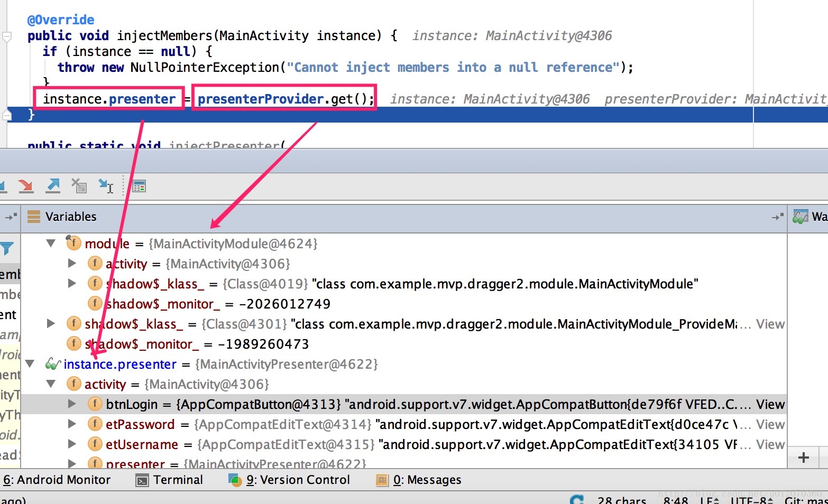The height and width of the screenshot is (504, 828).
Task: Click NullPointerException in the throw statement
Action: (x=205, y=67)
